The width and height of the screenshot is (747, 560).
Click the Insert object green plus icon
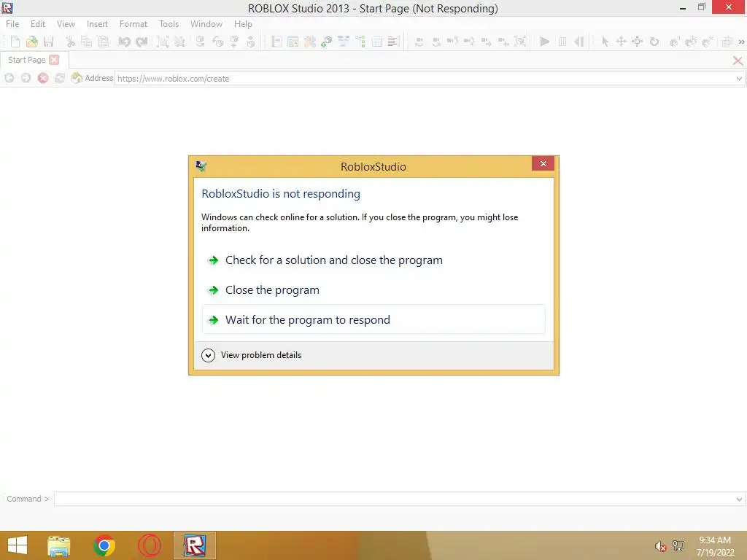pyautogui.click(x=326, y=42)
